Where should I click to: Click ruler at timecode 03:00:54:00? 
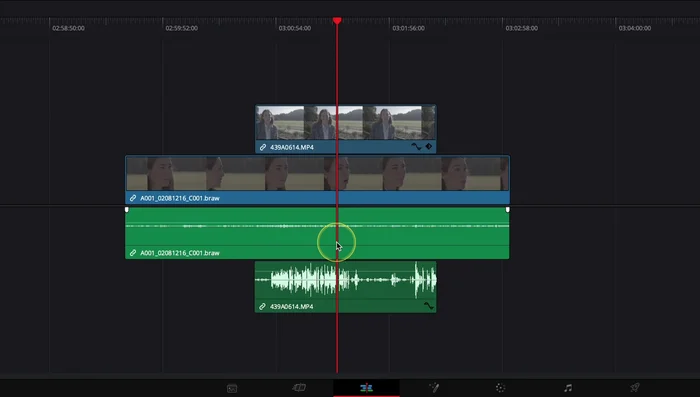[x=295, y=28]
